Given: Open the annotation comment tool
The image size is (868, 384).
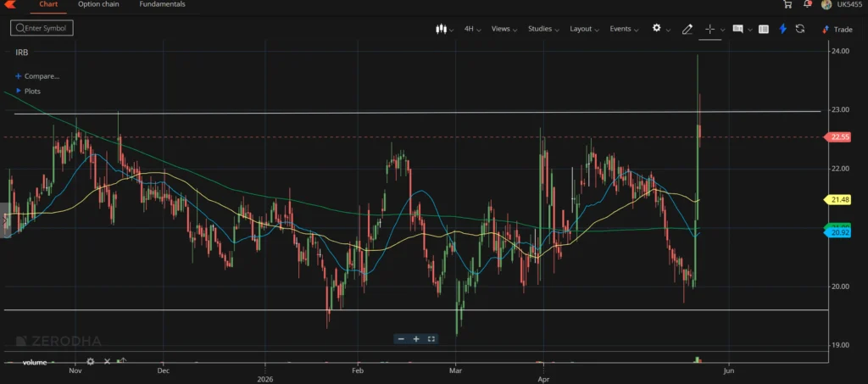Looking at the screenshot, I should 737,29.
